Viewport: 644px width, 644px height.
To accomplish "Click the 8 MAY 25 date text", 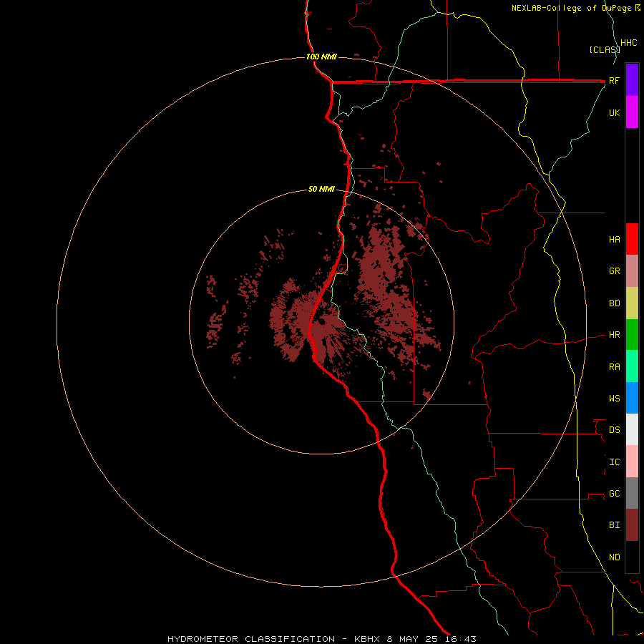I will 412,639.
